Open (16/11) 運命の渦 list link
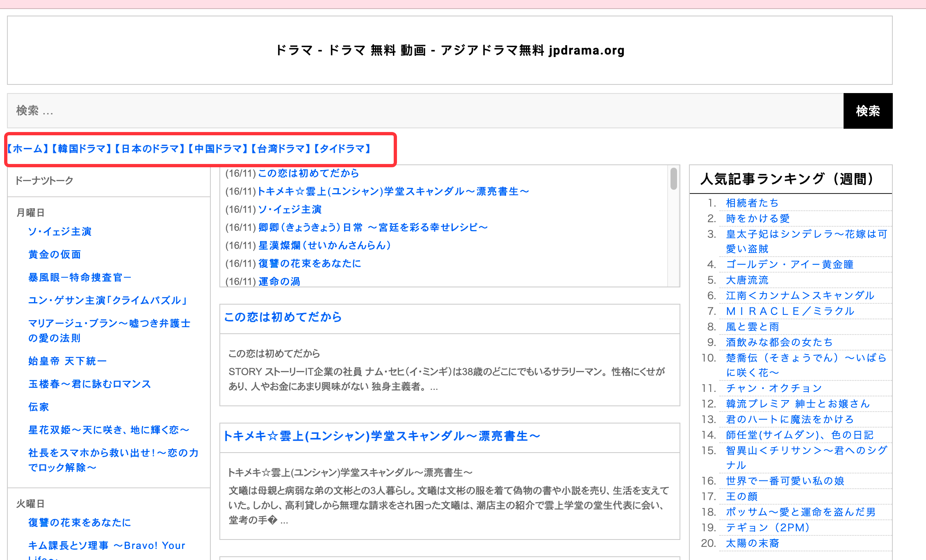Image resolution: width=926 pixels, height=560 pixels. [279, 282]
